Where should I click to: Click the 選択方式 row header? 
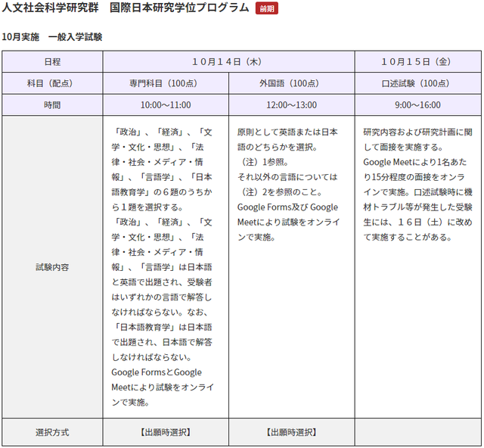coord(52,432)
